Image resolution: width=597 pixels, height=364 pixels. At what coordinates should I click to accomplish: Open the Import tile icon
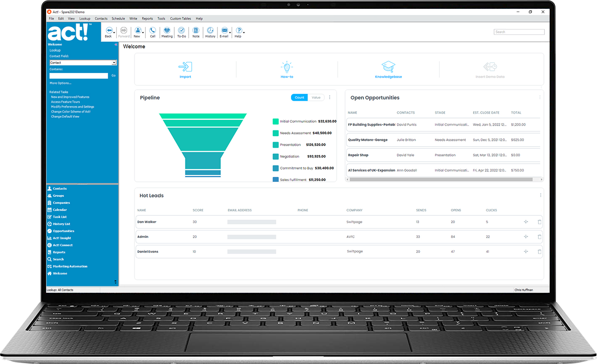click(185, 67)
